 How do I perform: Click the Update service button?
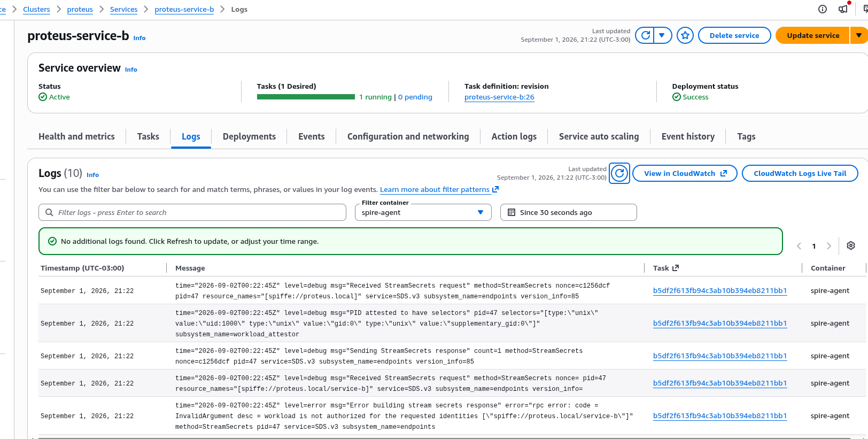[813, 35]
